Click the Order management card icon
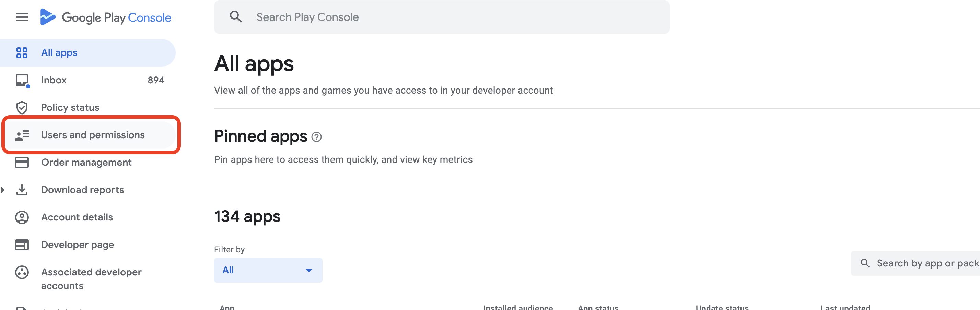980x310 pixels. coord(22,163)
